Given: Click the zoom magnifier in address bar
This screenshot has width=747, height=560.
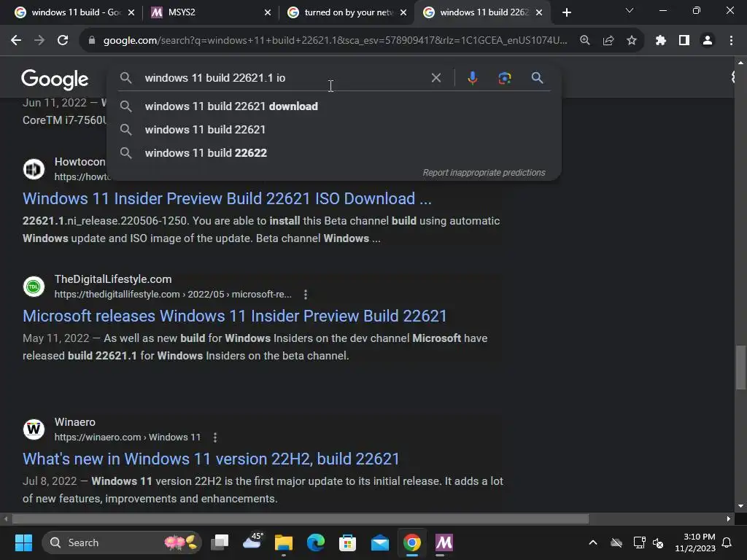Looking at the screenshot, I should [585, 41].
